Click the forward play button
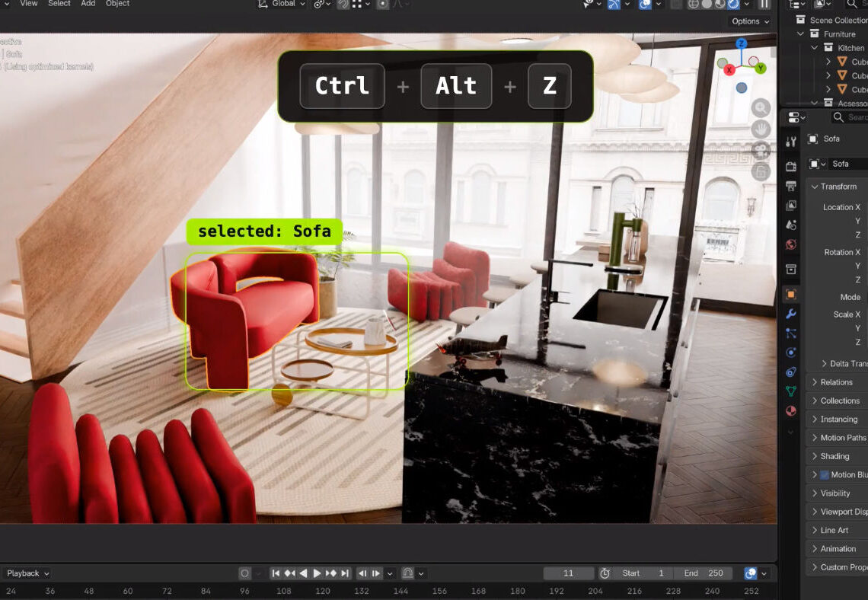Screen dimensions: 868x600 (x=318, y=573)
